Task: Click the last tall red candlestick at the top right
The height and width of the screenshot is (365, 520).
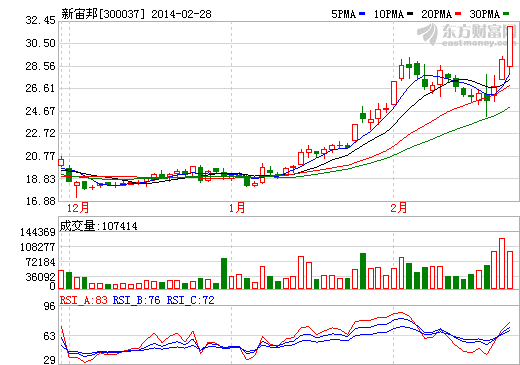Action: pos(510,47)
